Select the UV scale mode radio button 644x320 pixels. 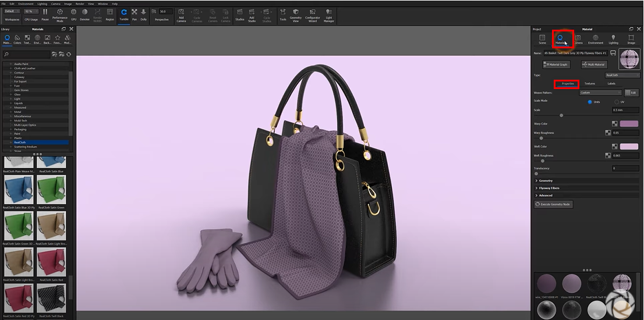[x=616, y=102]
